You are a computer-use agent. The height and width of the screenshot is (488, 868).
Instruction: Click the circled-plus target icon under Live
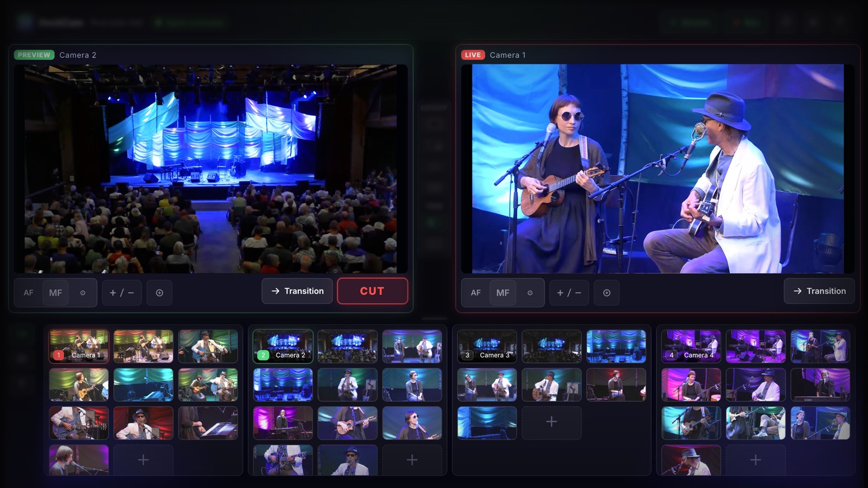click(x=607, y=293)
